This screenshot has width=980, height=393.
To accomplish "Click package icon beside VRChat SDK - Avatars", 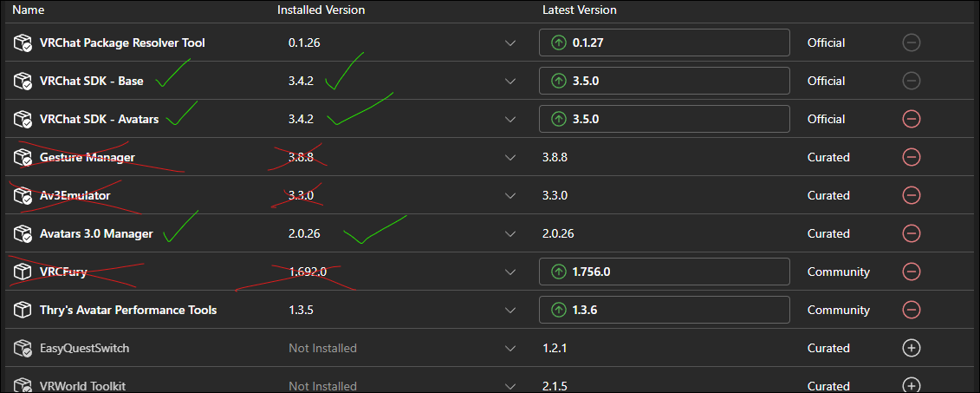I will [23, 119].
